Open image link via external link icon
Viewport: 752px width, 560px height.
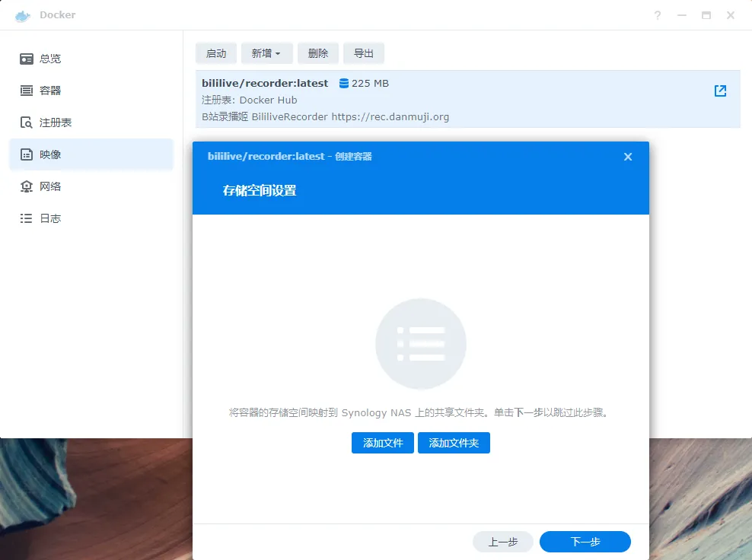tap(720, 91)
